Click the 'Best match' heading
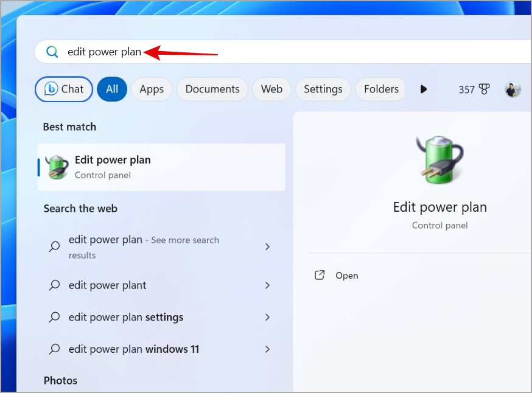Screen dimensions: 532x393 coord(69,127)
